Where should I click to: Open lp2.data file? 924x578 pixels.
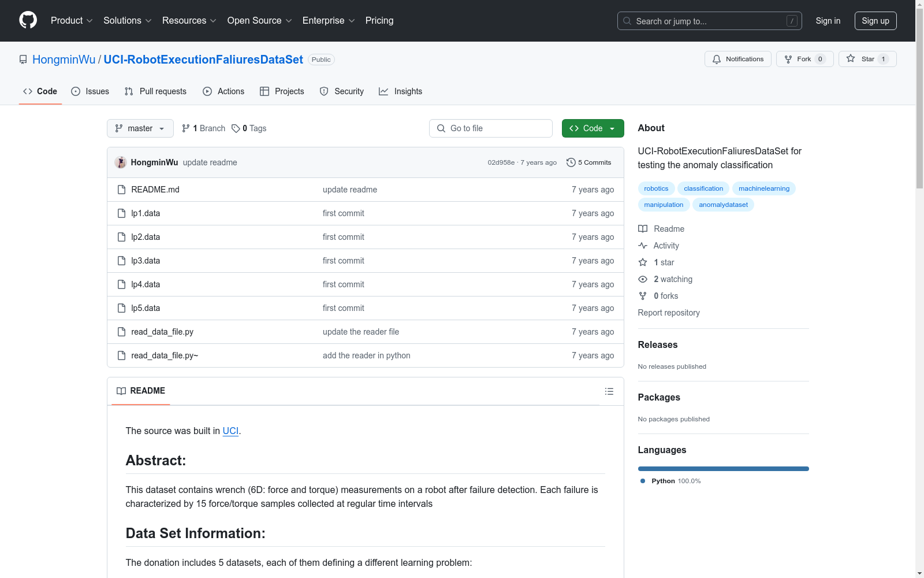tap(146, 237)
